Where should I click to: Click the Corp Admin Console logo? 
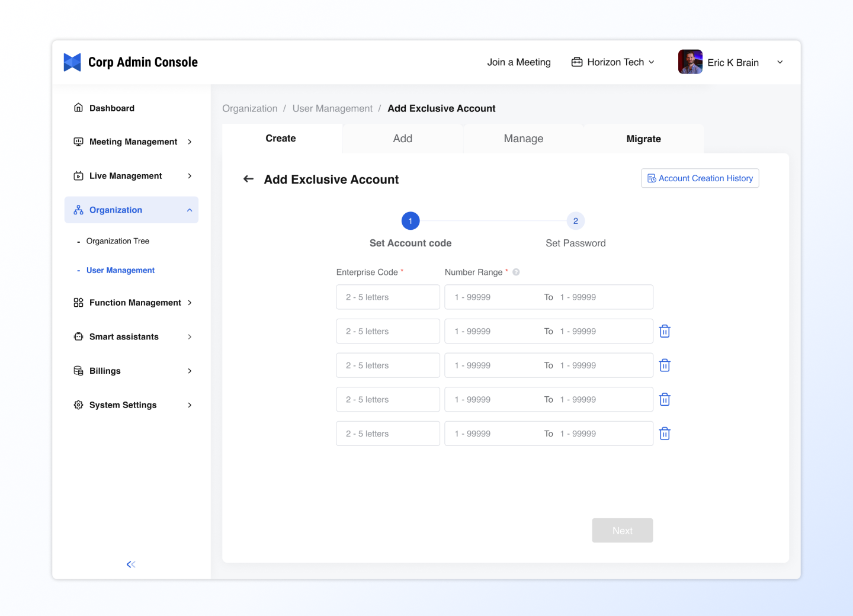click(72, 62)
